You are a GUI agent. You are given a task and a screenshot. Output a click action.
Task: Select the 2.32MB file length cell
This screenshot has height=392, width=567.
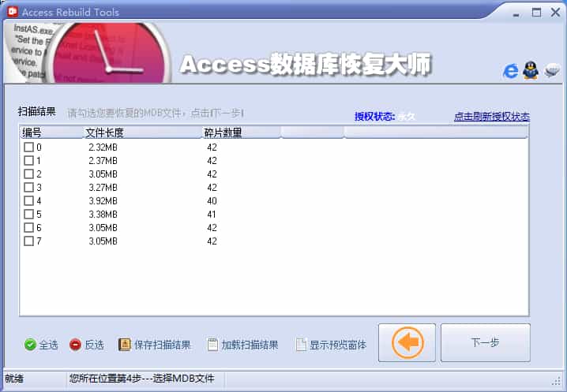point(103,147)
